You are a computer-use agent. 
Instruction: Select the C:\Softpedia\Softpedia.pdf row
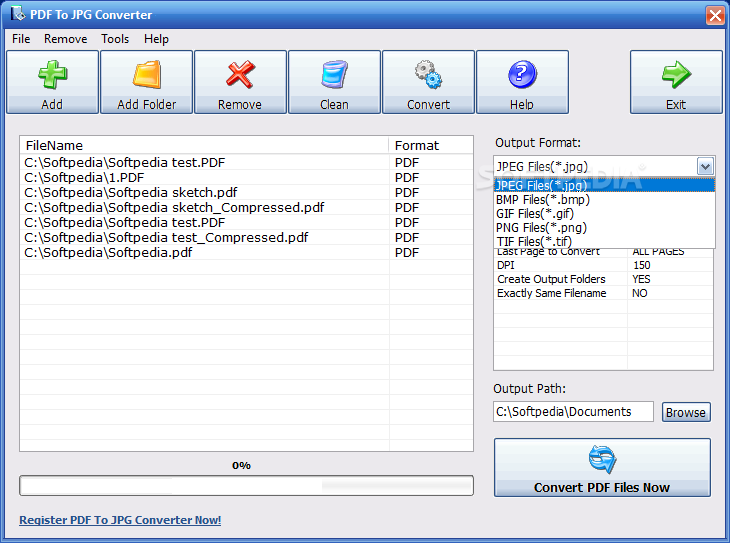tap(246, 252)
